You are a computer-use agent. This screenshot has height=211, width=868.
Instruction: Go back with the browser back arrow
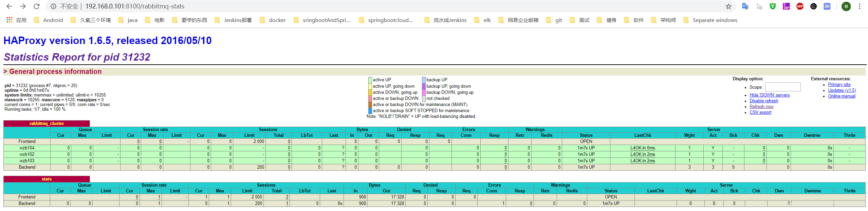[9, 6]
